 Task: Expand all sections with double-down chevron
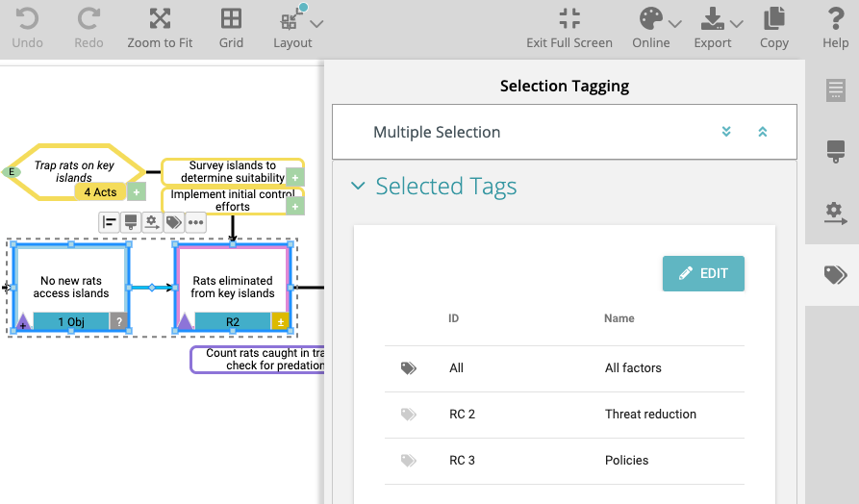click(727, 132)
